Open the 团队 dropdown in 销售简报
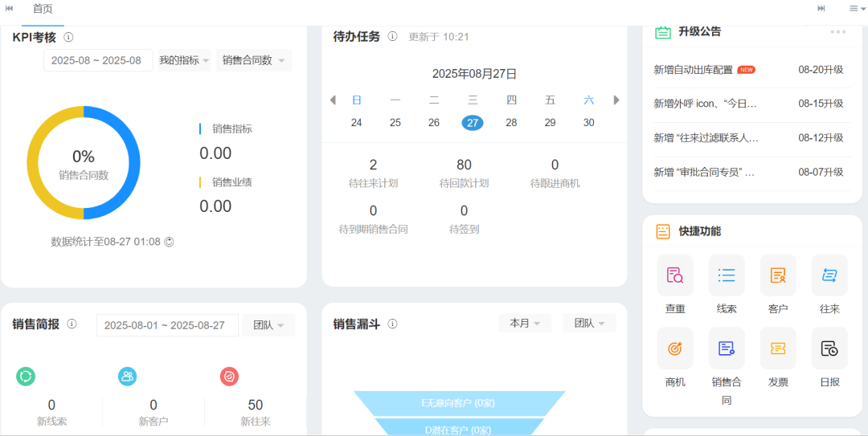The height and width of the screenshot is (436, 868). [268, 325]
